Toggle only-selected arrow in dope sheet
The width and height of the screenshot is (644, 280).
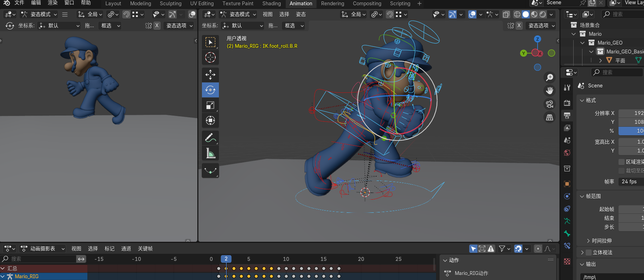tap(473, 249)
